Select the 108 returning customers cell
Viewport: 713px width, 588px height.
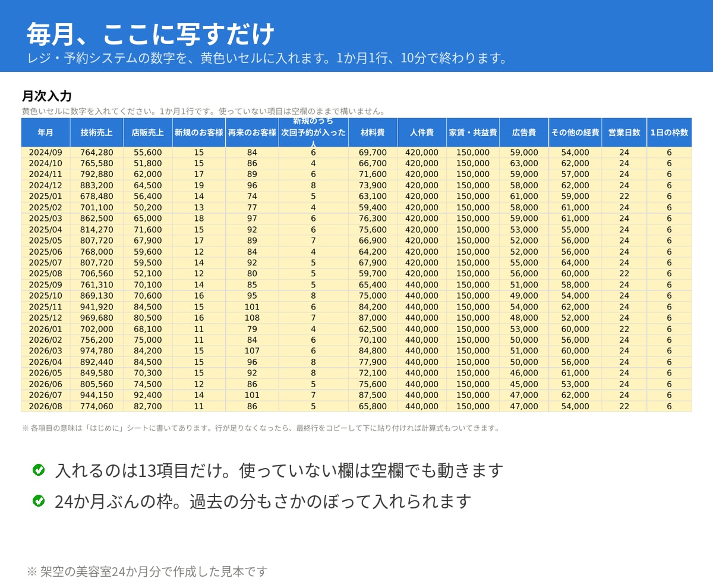pos(252,318)
